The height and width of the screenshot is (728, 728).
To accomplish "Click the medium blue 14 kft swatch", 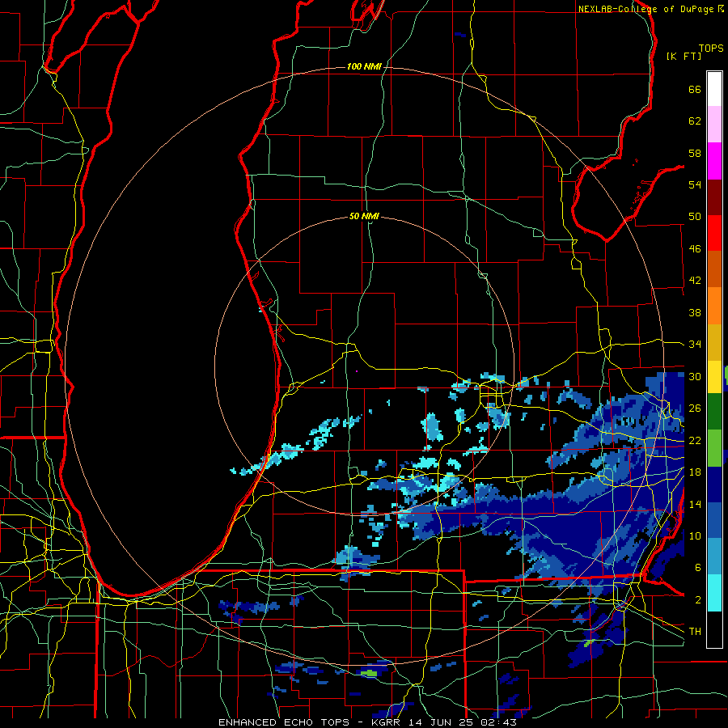I will (714, 521).
